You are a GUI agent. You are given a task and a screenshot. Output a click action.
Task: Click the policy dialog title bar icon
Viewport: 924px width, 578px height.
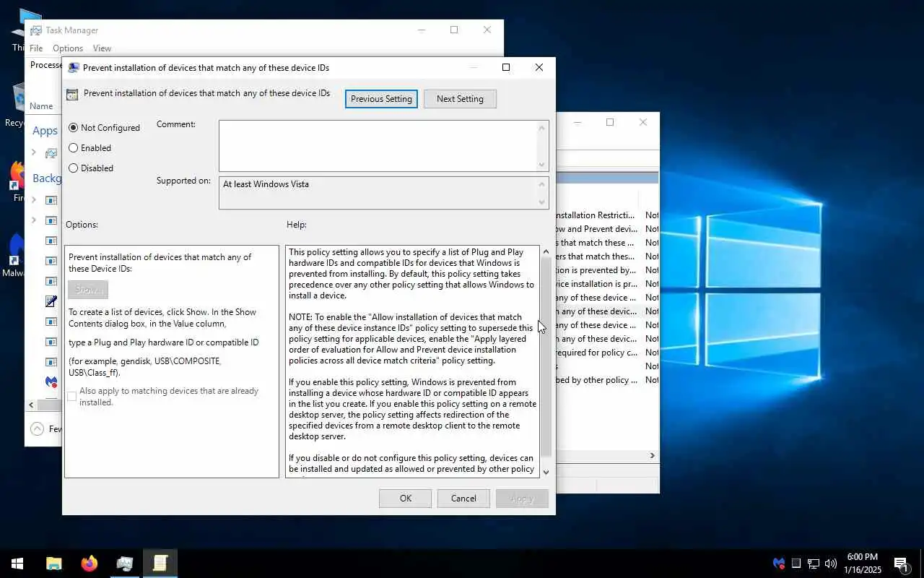(x=74, y=68)
